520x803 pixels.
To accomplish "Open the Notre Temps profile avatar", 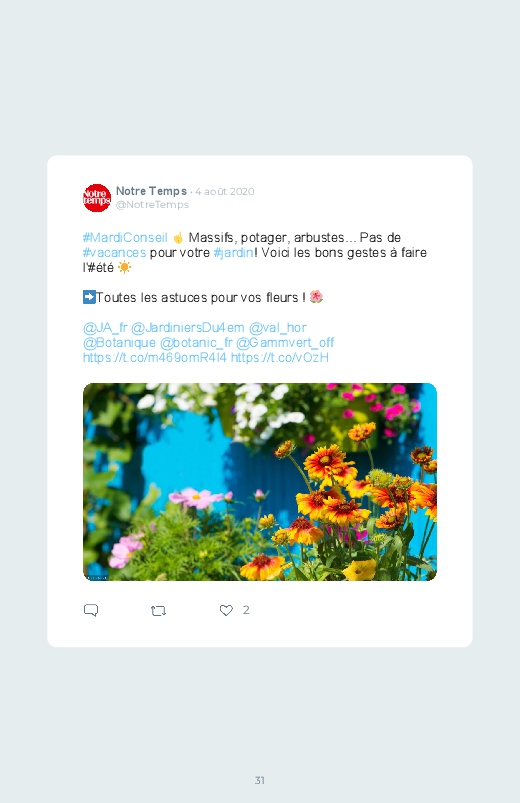I will [x=97, y=198].
